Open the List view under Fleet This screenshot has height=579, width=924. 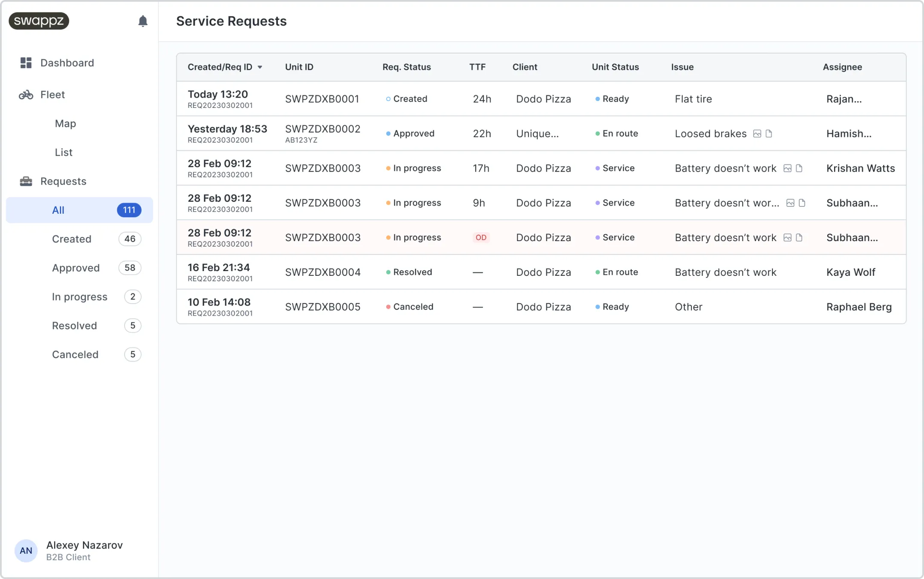63,152
